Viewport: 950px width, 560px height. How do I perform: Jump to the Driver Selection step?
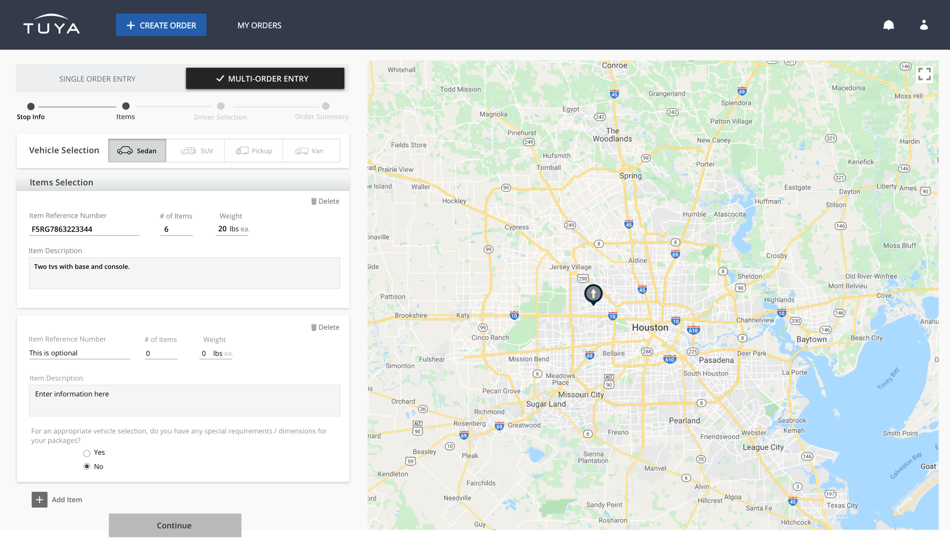[220, 111]
